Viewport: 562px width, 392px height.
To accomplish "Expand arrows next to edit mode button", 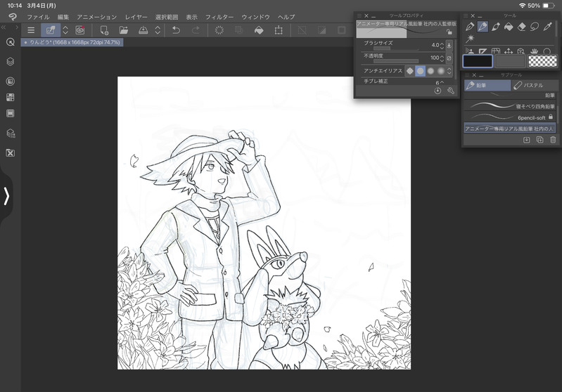I will click(65, 30).
